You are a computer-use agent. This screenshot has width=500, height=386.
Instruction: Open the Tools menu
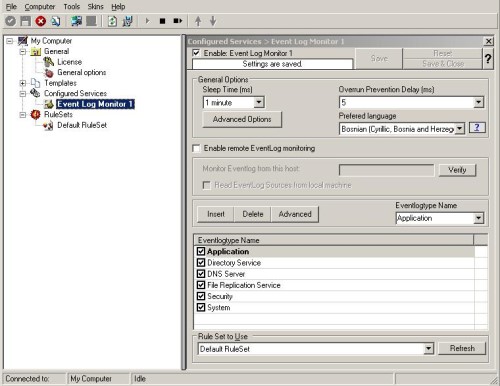72,7
